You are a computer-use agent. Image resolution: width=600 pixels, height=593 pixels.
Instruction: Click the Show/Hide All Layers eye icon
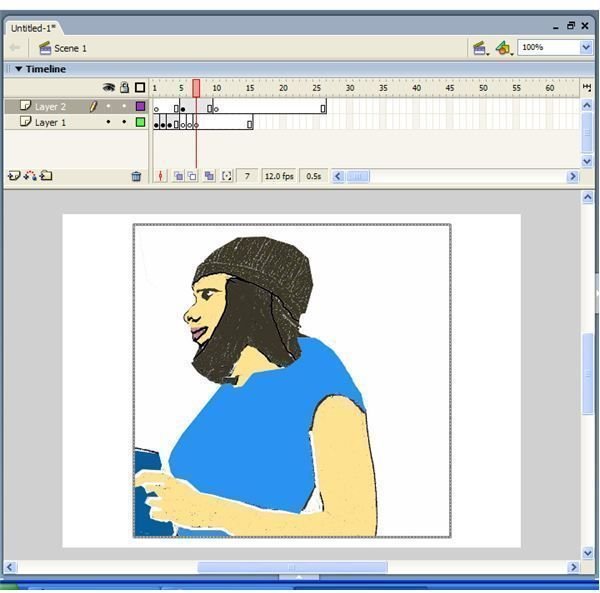click(x=109, y=88)
